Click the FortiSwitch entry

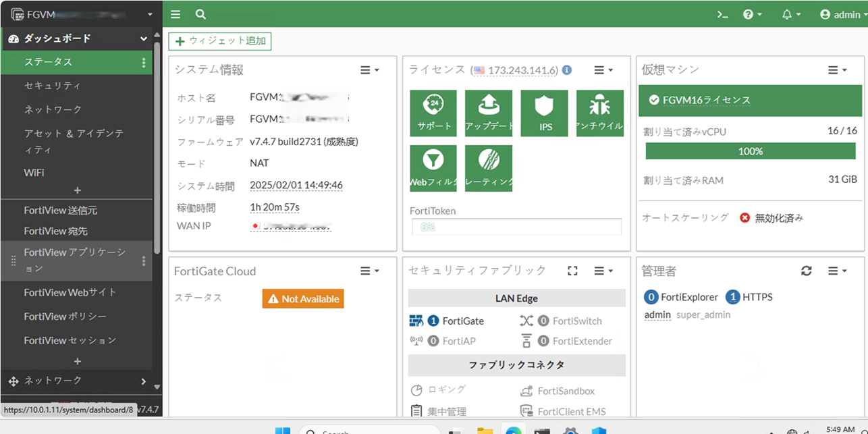point(561,321)
